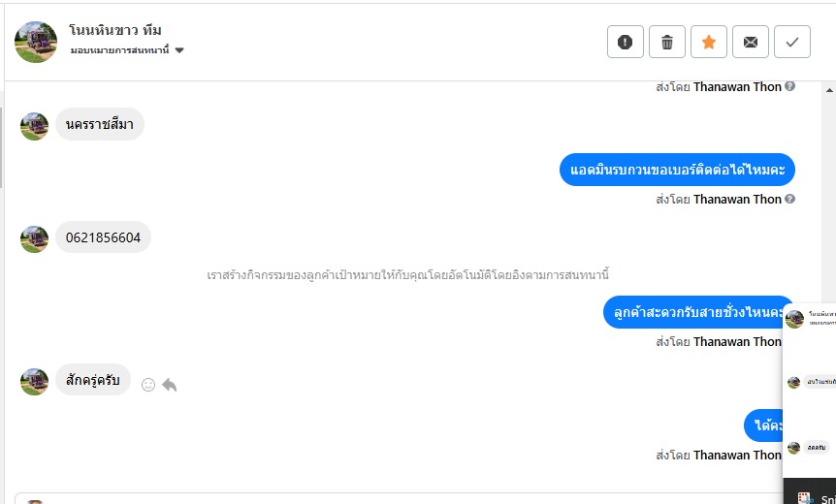This screenshot has width=836, height=504.
Task: Click the sender name under "แอดมินรบกวนขอเบอร์ติดต่อได้ไหมคะ"
Action: (x=736, y=199)
